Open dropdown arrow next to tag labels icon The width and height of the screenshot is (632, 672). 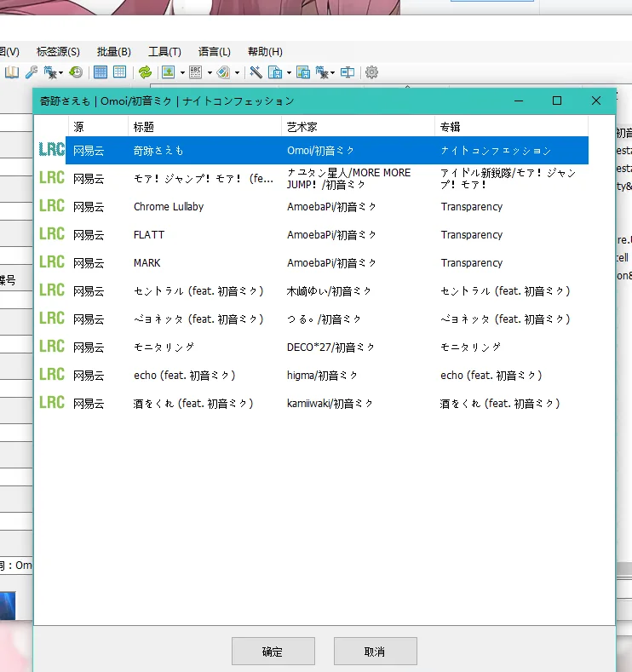coord(237,73)
